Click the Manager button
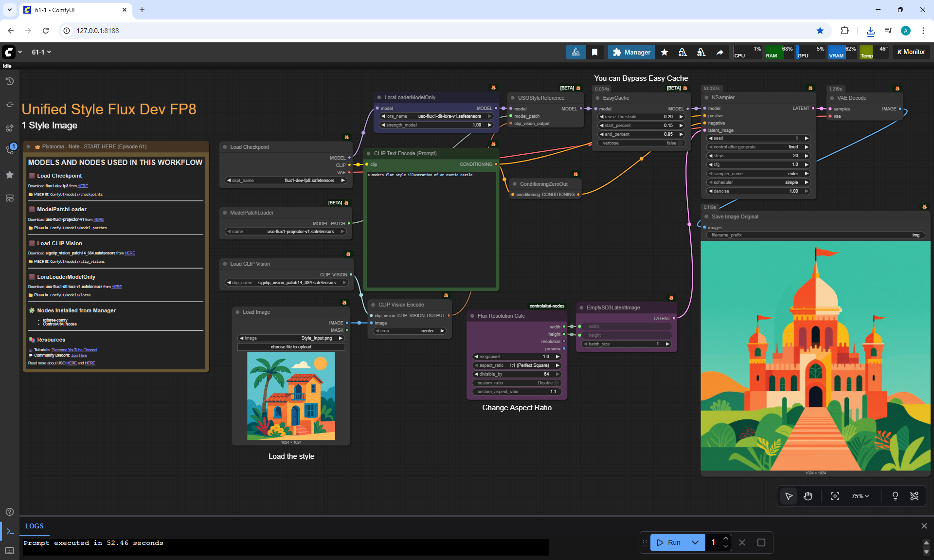 coord(631,52)
